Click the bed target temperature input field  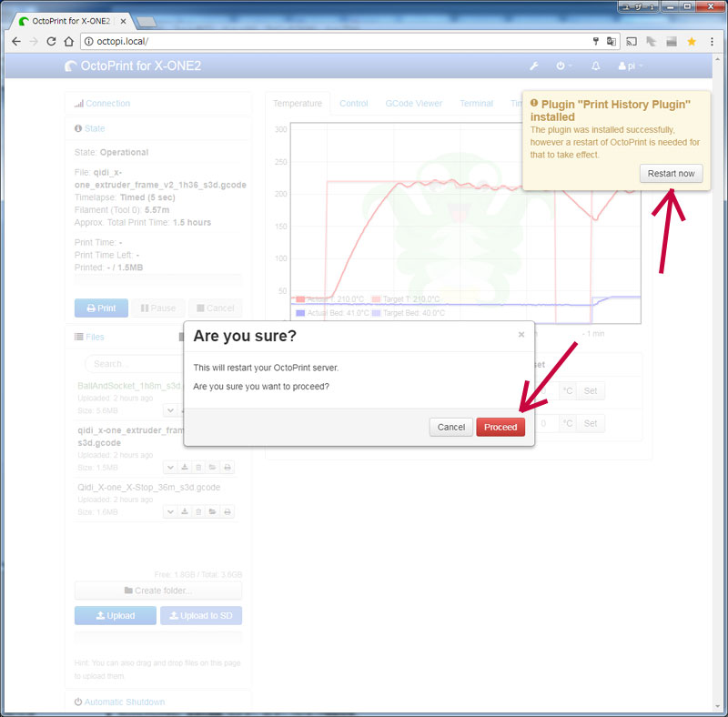tap(547, 423)
